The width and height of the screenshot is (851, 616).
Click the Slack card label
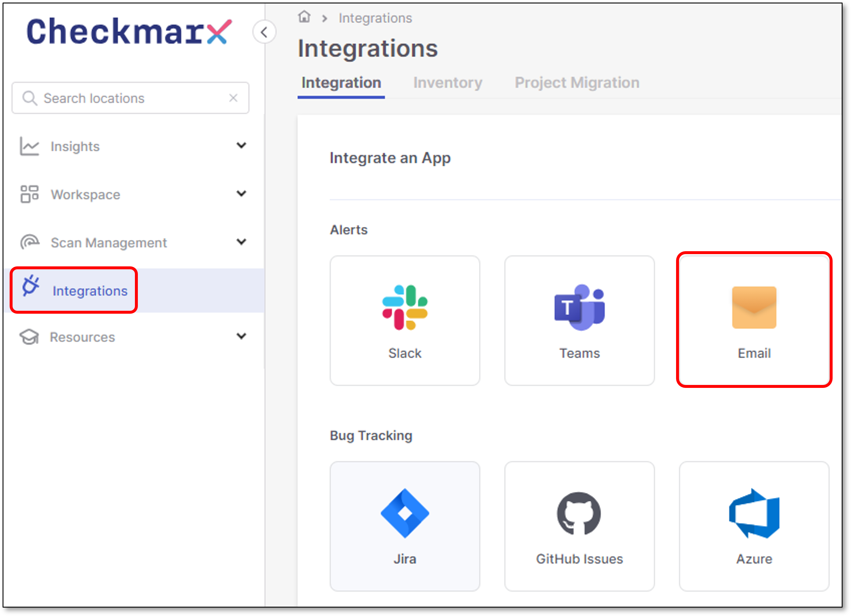click(405, 353)
